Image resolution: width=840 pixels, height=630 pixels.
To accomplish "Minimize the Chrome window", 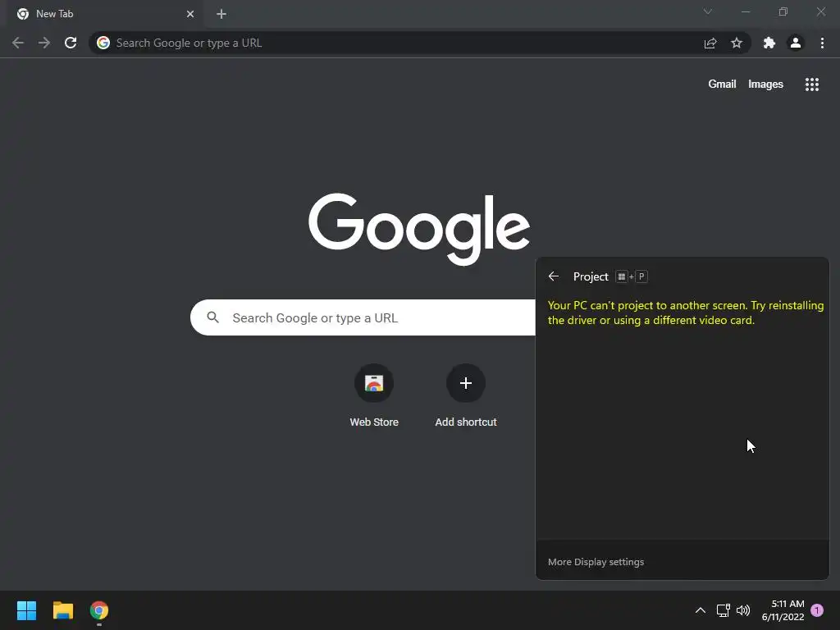I will (x=745, y=11).
